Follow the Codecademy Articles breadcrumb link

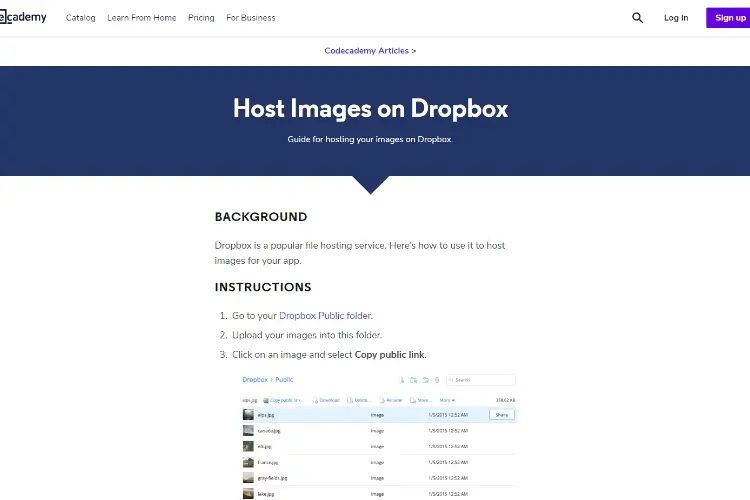366,51
